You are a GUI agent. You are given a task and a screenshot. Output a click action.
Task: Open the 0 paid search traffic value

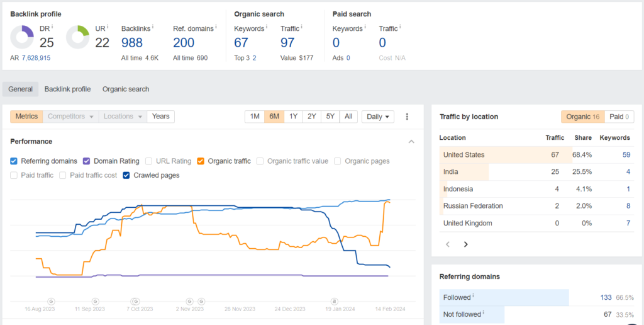pyautogui.click(x=382, y=43)
